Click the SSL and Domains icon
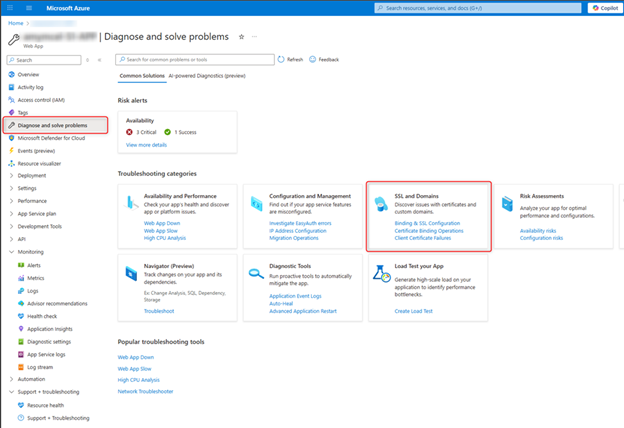Image resolution: width=624 pixels, height=428 pixels. [381, 204]
